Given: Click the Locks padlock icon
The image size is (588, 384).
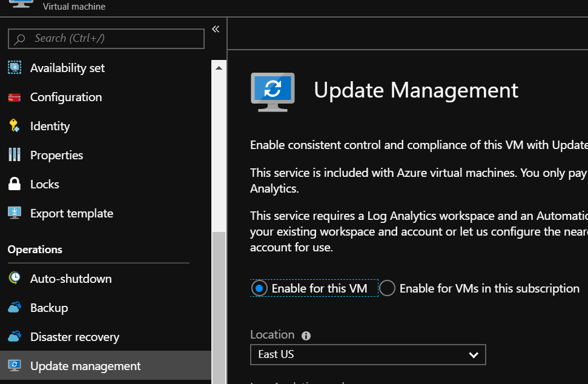Looking at the screenshot, I should point(15,184).
